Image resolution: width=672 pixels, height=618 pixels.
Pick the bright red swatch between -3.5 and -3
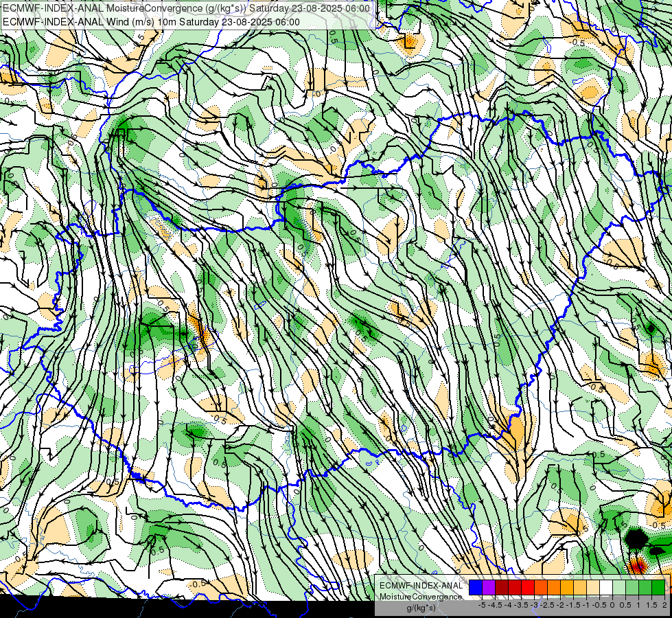pos(528,588)
